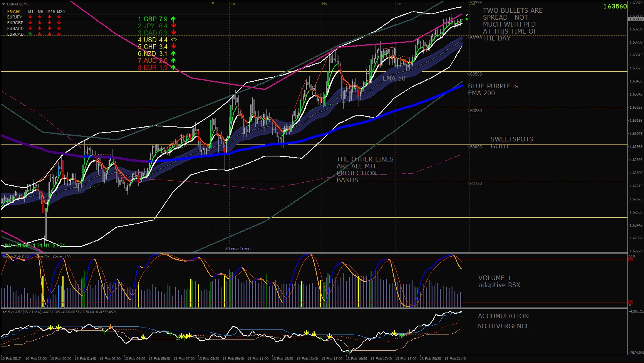Click the M15 column header
Screen dimensions: 644x363
tap(51, 12)
